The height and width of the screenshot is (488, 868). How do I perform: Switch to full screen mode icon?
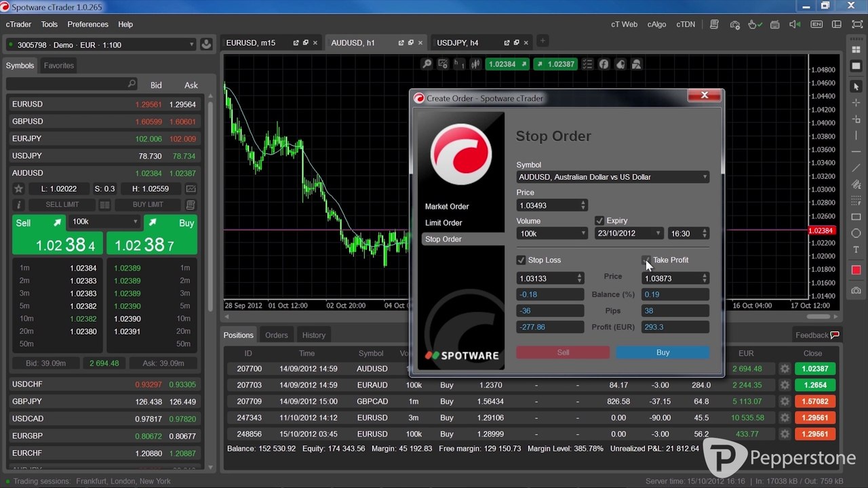coord(857,24)
